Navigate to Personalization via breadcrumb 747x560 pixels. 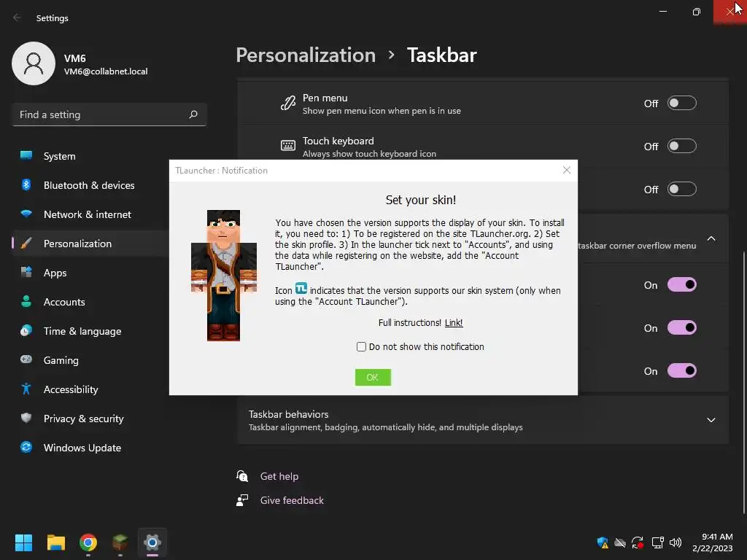306,55
